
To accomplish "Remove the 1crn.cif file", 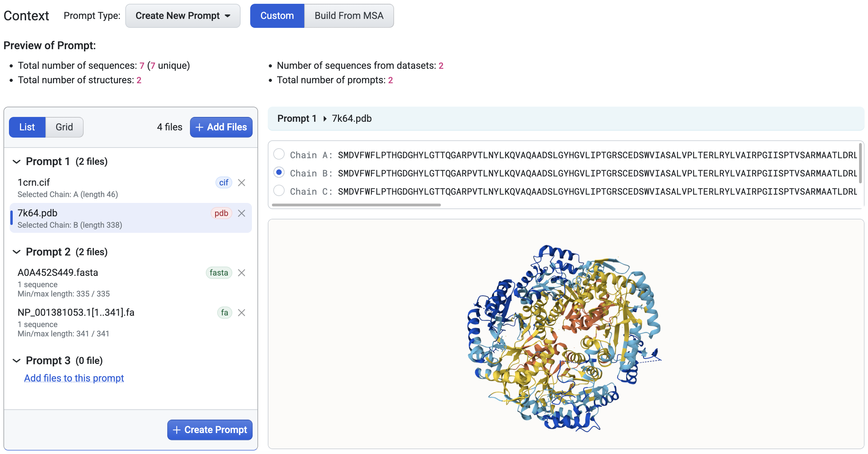I will (x=242, y=183).
